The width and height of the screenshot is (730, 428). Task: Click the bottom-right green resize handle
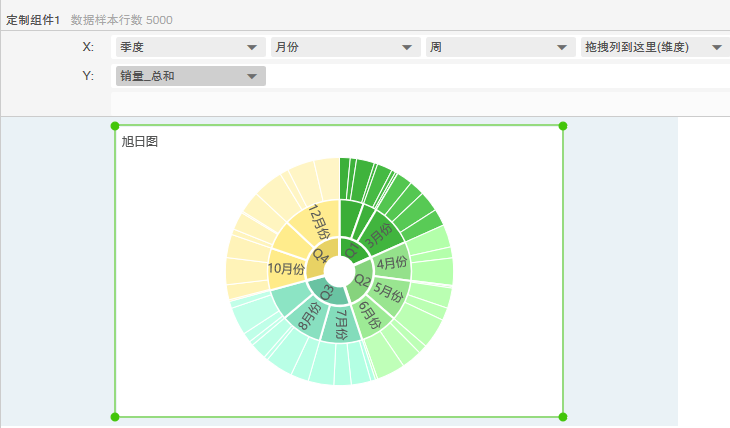point(563,417)
